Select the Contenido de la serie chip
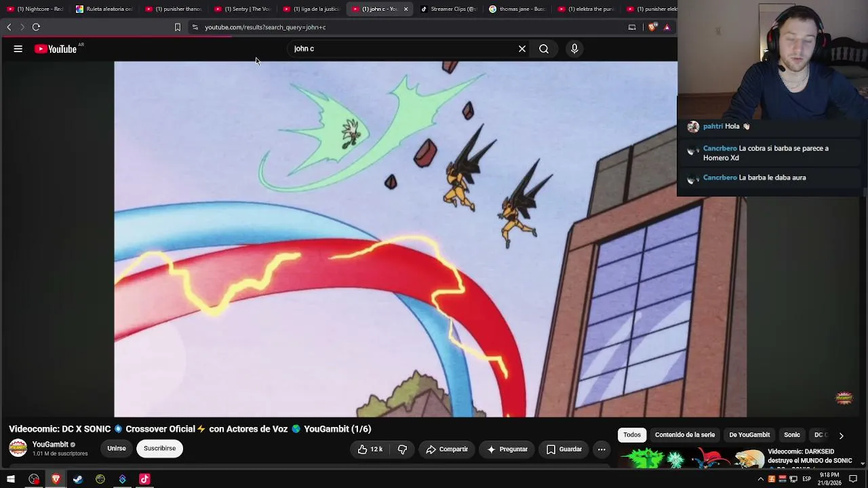Viewport: 868px width, 488px height. click(685, 435)
